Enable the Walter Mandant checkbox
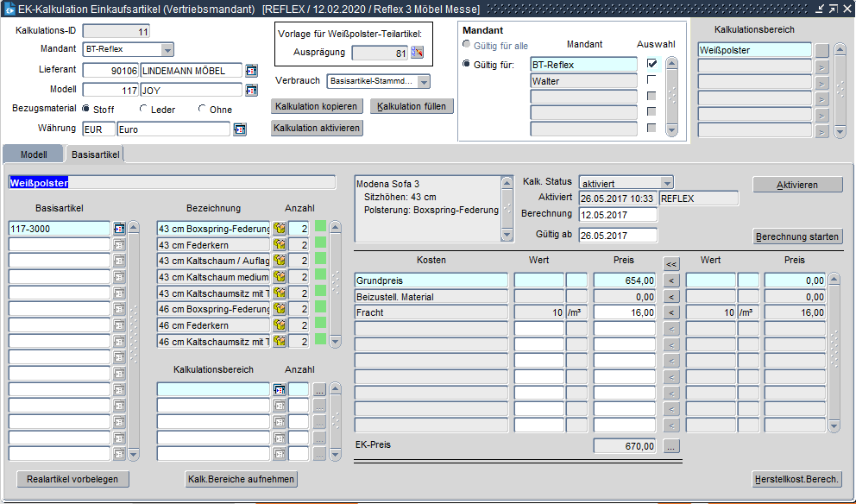856x504 pixels. coord(651,80)
